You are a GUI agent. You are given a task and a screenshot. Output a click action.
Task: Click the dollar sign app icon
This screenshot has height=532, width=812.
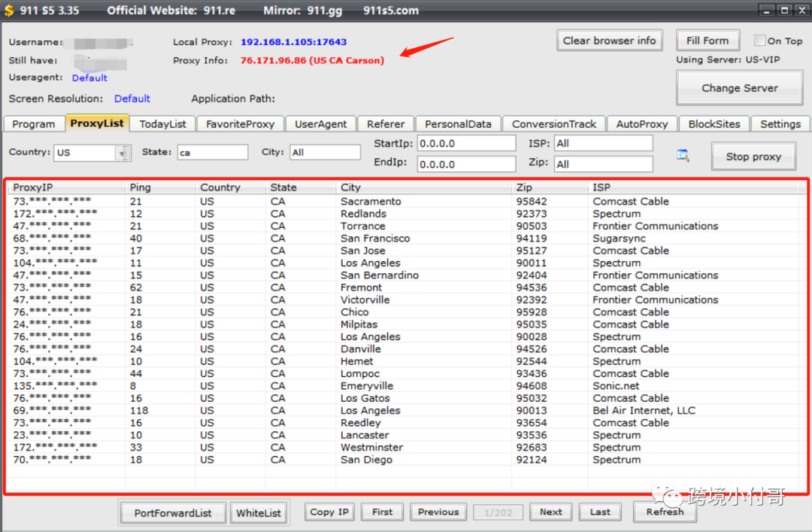point(9,11)
